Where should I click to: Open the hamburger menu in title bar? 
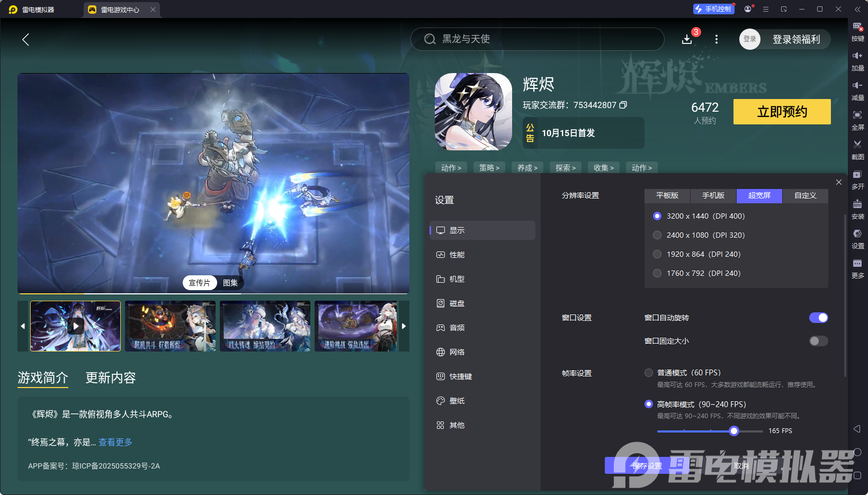[x=766, y=9]
